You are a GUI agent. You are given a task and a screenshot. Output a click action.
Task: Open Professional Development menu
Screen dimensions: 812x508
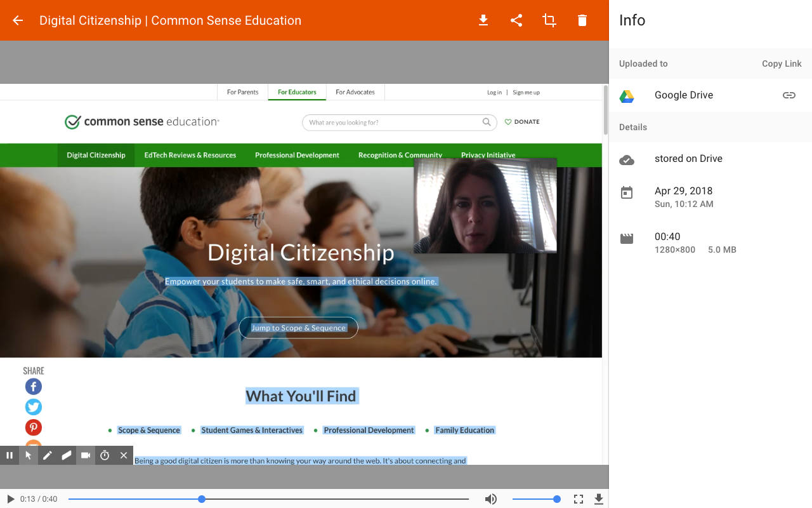coord(297,155)
